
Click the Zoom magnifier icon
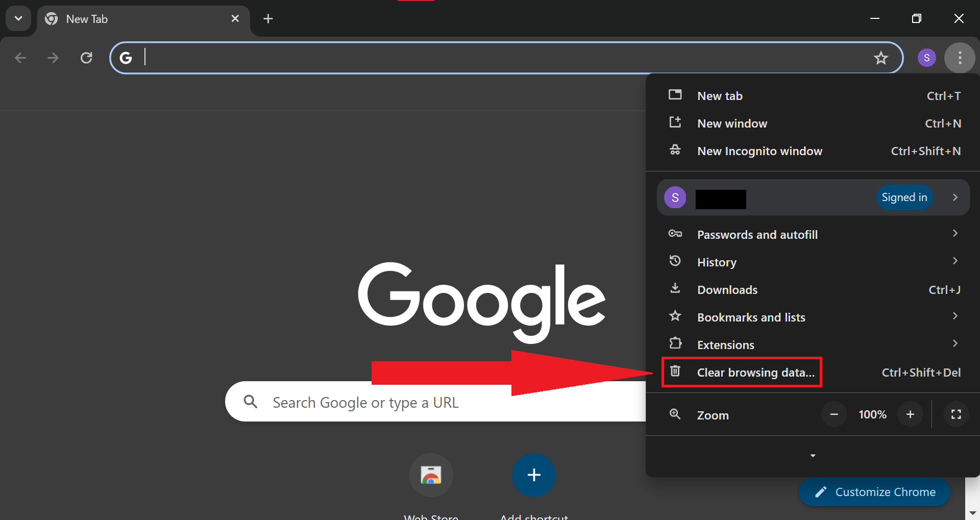click(675, 414)
